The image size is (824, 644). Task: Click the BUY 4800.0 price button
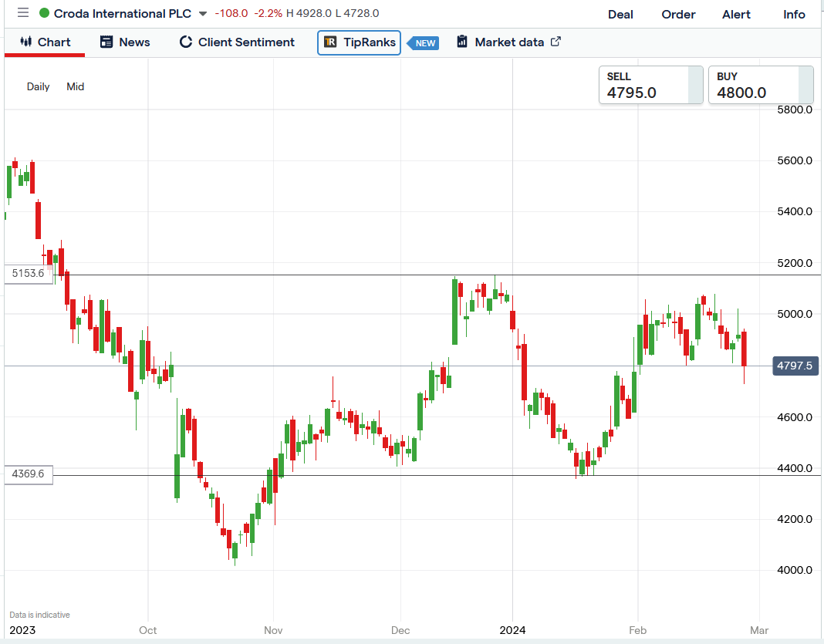761,85
